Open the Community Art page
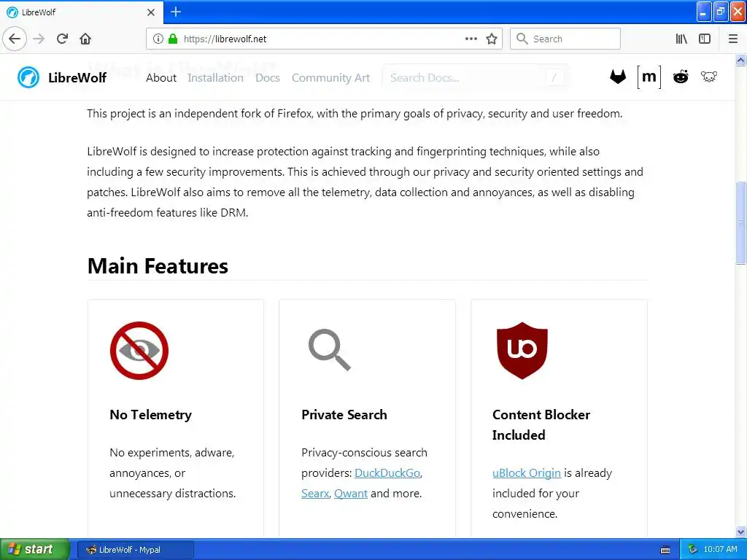 (330, 77)
